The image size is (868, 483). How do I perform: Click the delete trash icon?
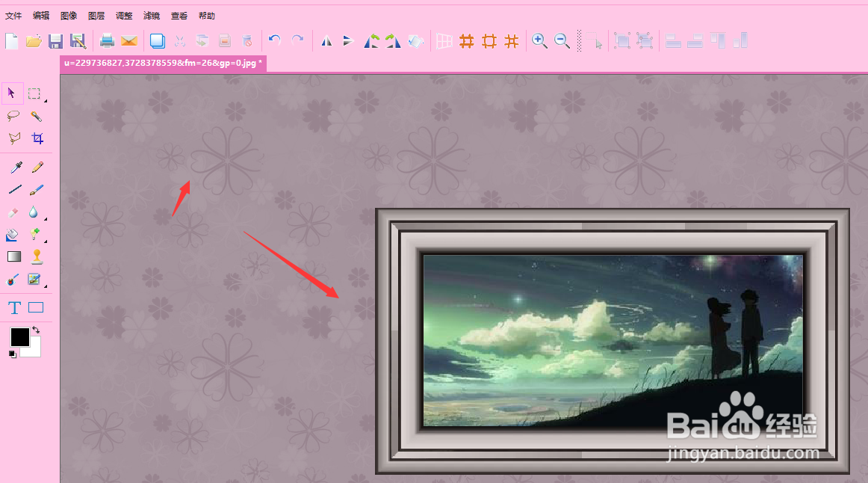(x=247, y=41)
